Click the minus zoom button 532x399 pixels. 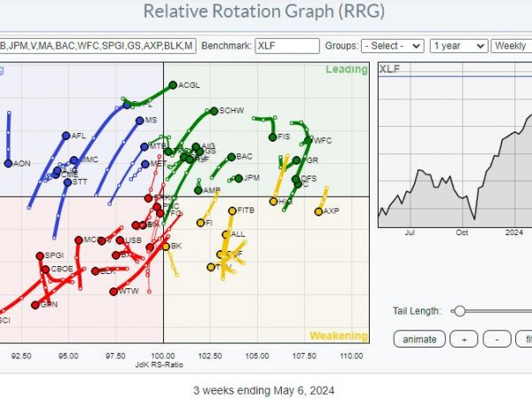[x=497, y=339]
